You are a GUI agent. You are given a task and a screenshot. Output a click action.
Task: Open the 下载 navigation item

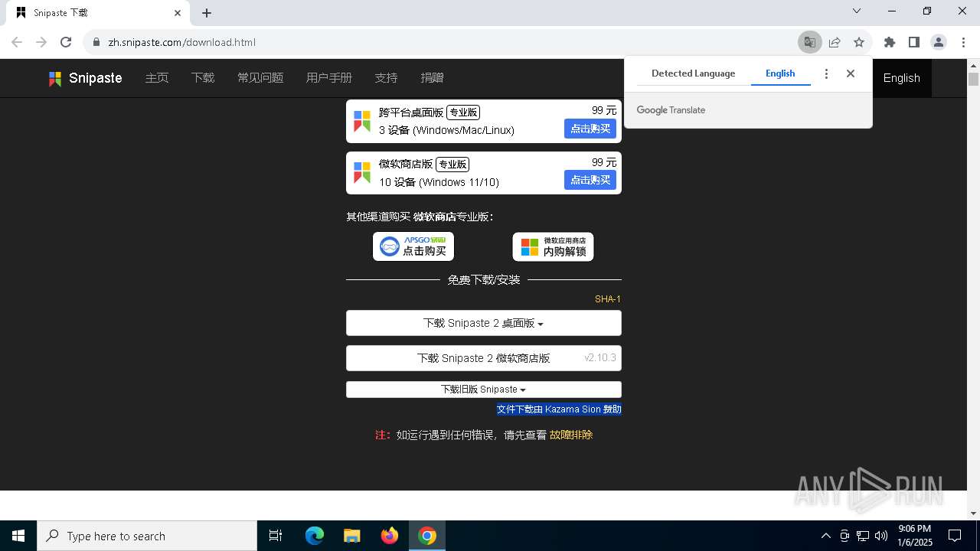point(203,78)
